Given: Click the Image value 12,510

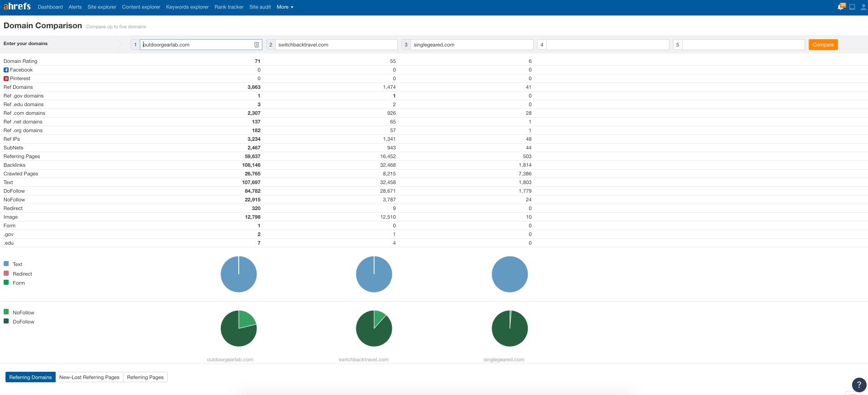Looking at the screenshot, I should click(x=388, y=217).
